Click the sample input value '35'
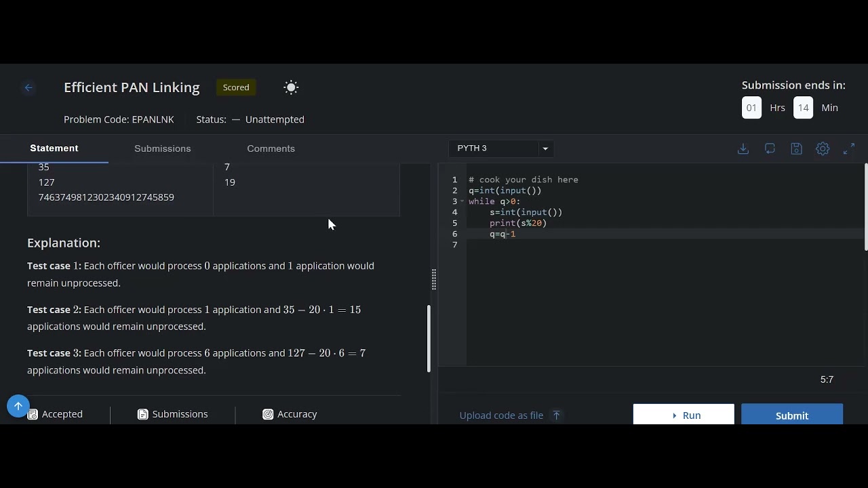This screenshot has height=488, width=868. (x=44, y=167)
